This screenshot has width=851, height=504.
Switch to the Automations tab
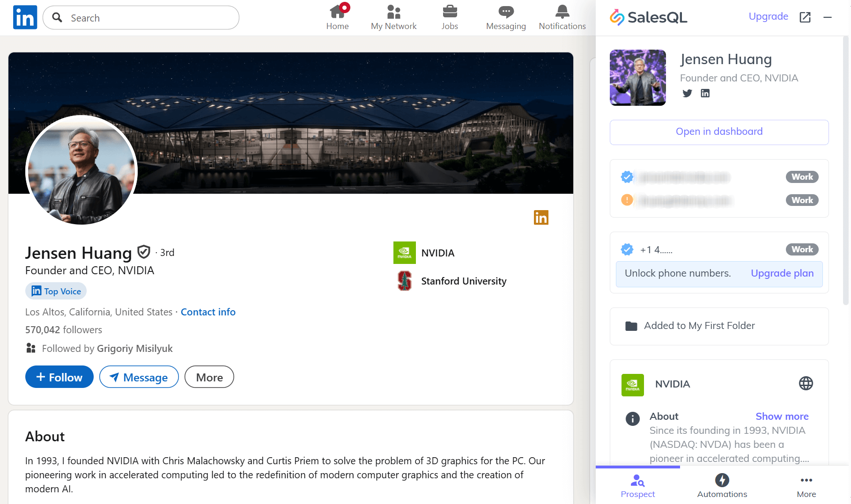[x=722, y=486]
